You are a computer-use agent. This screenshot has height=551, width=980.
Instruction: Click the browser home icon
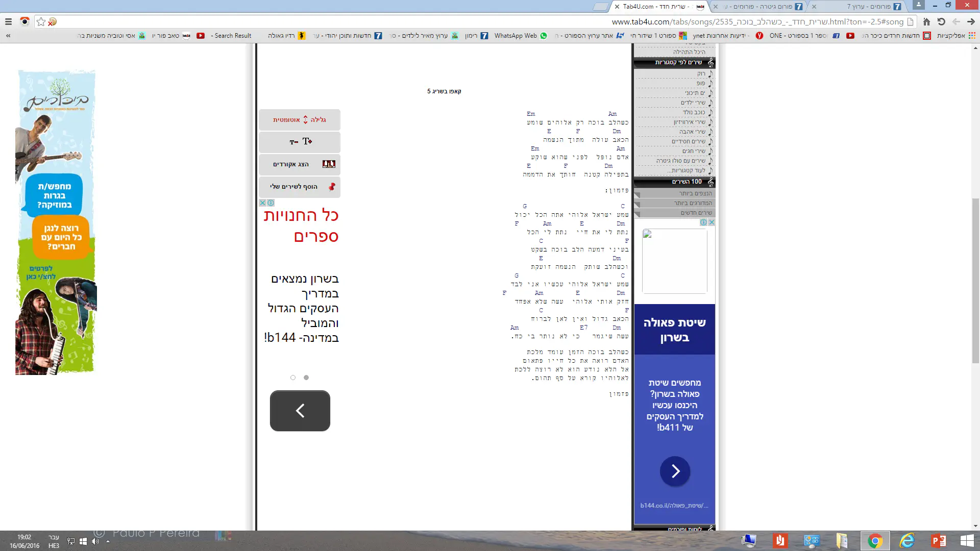(x=926, y=22)
